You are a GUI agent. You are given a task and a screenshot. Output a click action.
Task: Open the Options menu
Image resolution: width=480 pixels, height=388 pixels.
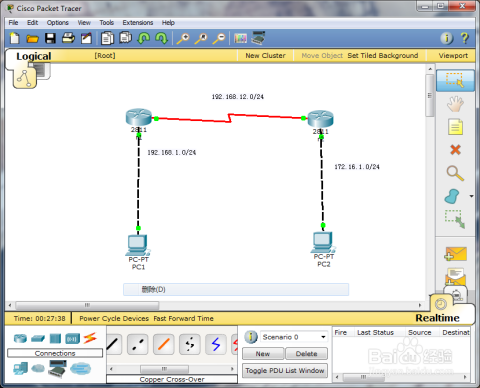click(58, 23)
